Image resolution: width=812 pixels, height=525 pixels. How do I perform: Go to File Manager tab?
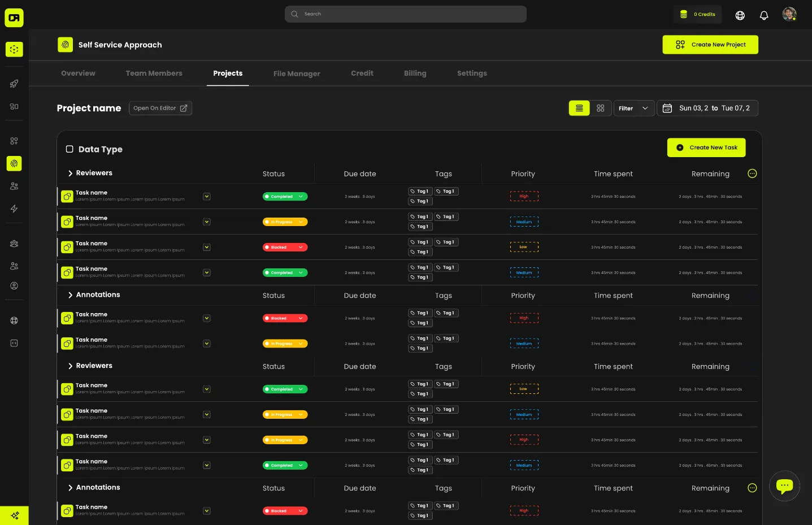point(297,73)
